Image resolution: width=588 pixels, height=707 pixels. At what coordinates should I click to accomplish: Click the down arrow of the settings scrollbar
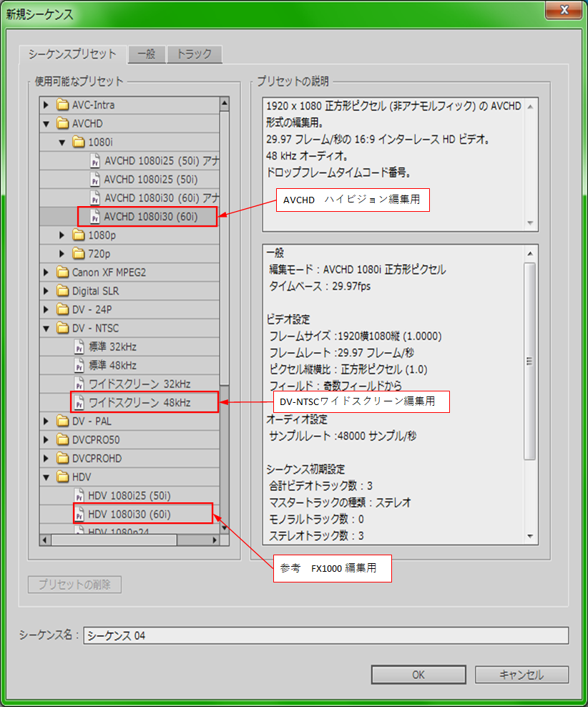click(x=530, y=534)
